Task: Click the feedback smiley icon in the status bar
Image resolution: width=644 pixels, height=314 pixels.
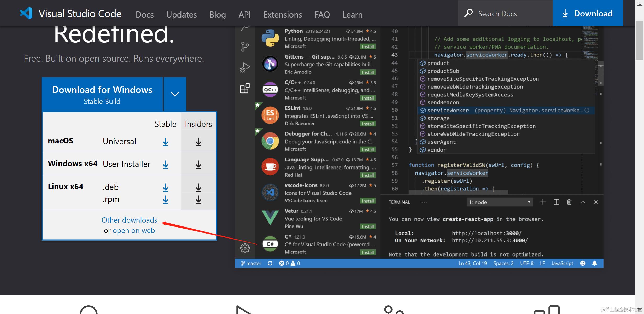Action: (582, 263)
